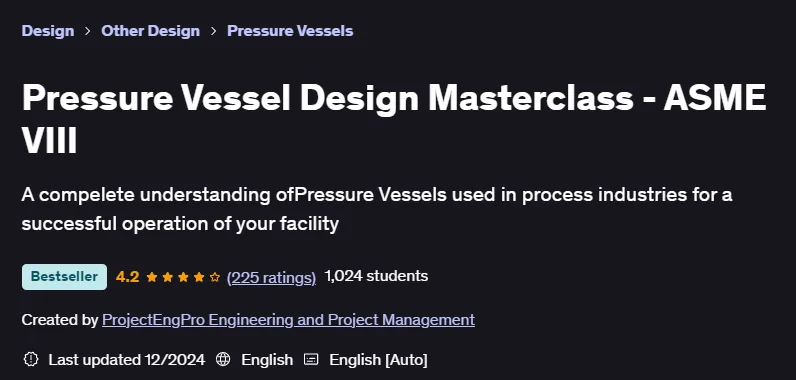Click the chevron after Other Design breadcrumb
The height and width of the screenshot is (380, 796).
pos(214,31)
